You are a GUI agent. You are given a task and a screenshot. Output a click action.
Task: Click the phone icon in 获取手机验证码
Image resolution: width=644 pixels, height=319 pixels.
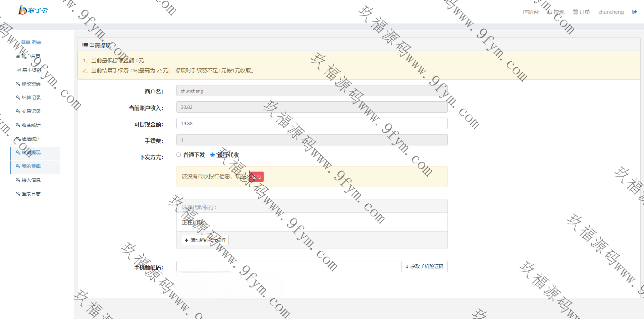407,267
